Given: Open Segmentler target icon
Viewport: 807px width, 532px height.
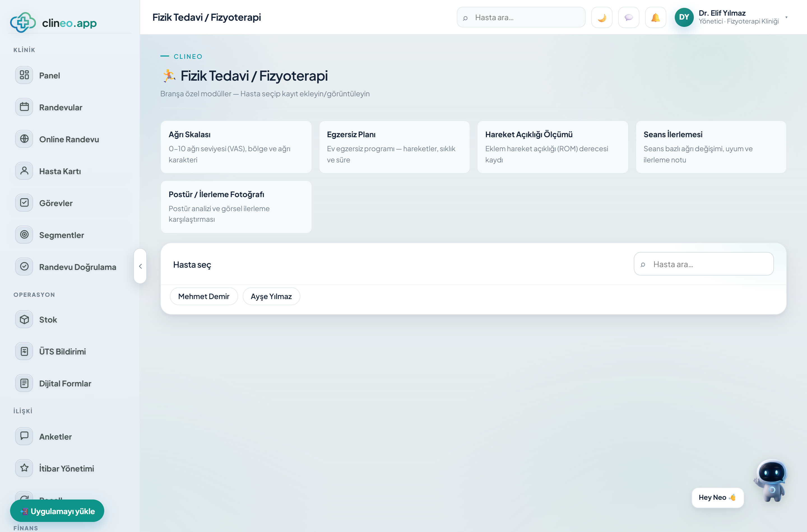Looking at the screenshot, I should point(24,234).
